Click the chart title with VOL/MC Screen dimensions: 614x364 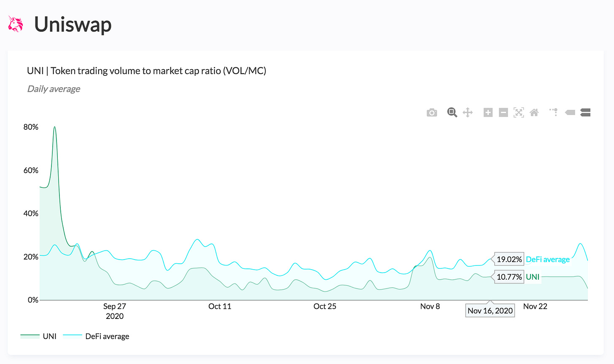pyautogui.click(x=147, y=71)
